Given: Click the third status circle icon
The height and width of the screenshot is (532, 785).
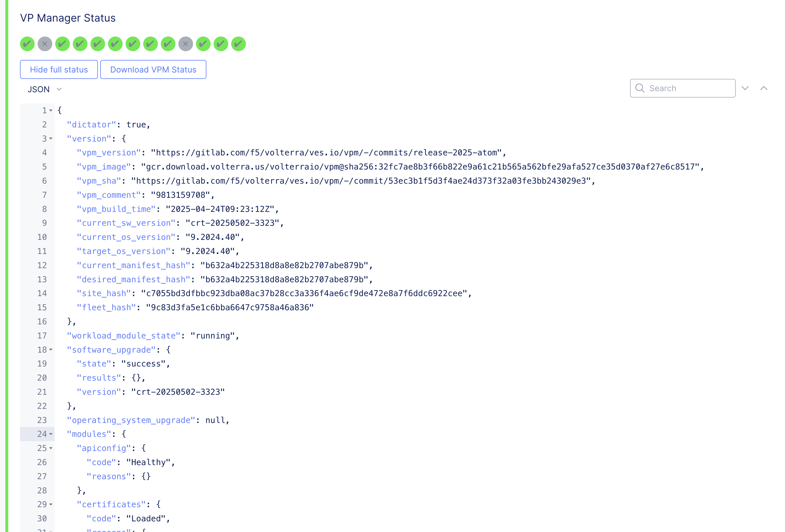Looking at the screenshot, I should pyautogui.click(x=62, y=44).
